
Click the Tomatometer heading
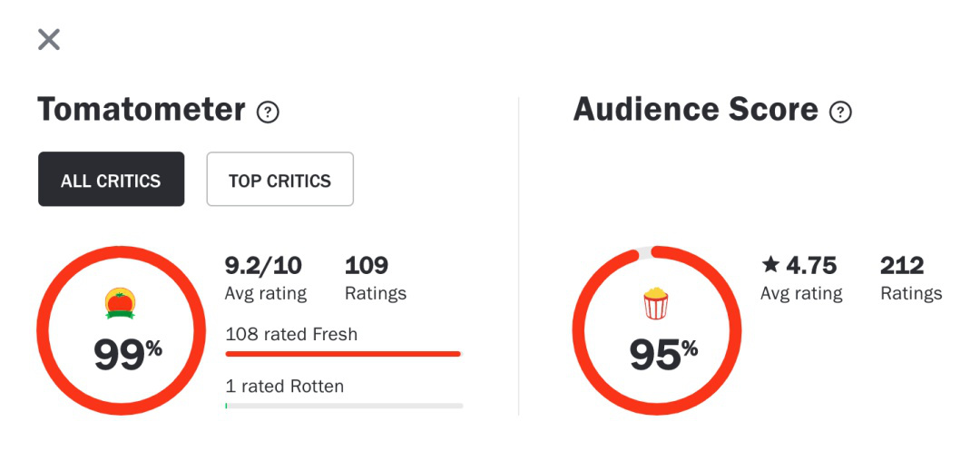[x=142, y=110]
